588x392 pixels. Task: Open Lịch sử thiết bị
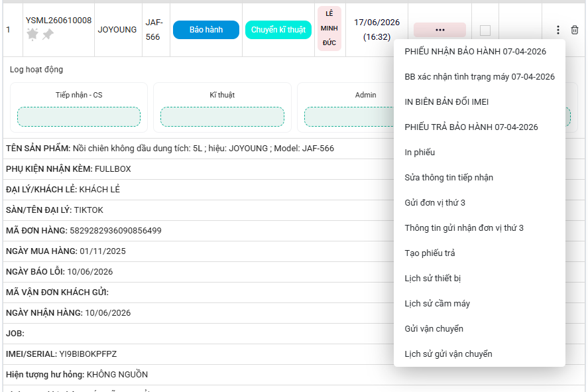[432, 278]
